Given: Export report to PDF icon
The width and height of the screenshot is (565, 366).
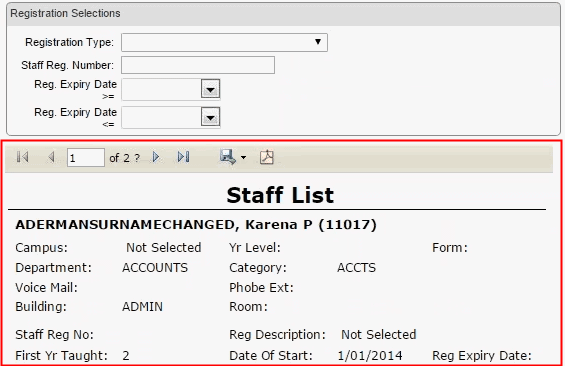Looking at the screenshot, I should click(x=267, y=157).
